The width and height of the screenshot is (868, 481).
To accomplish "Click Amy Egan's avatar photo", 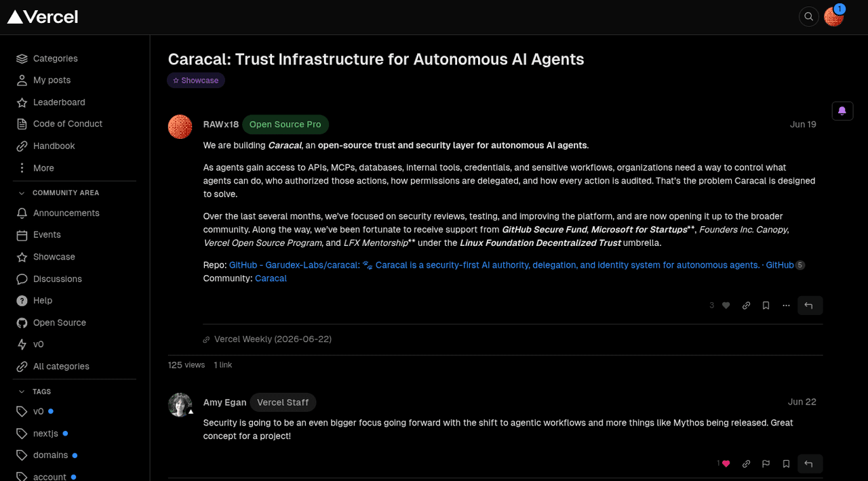I will point(180,404).
